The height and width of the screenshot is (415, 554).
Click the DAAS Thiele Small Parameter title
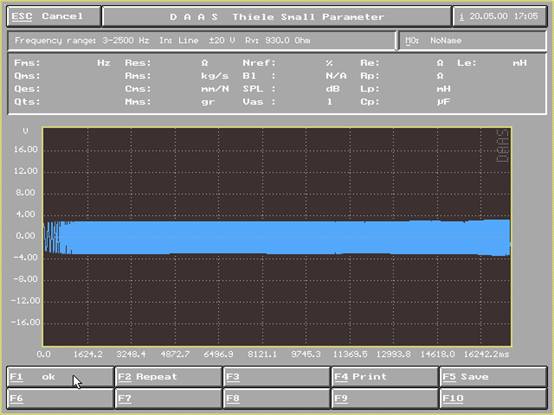click(277, 17)
